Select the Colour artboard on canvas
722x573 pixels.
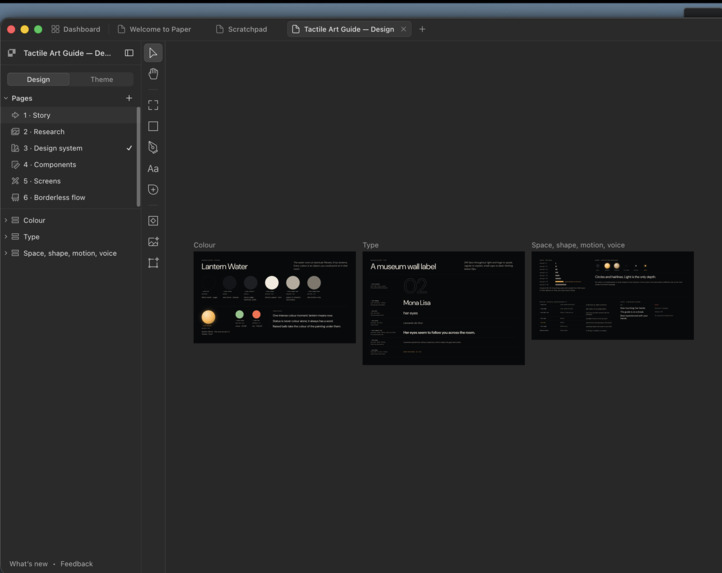(x=274, y=297)
